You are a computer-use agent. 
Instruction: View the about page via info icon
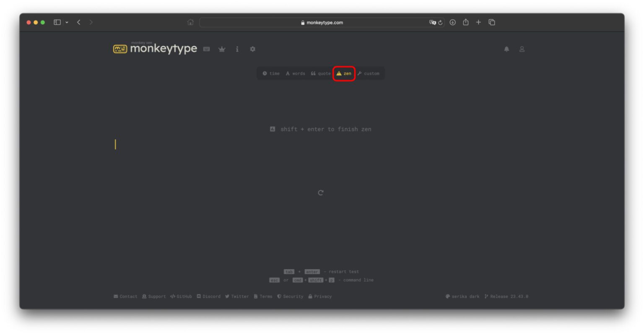click(x=237, y=49)
